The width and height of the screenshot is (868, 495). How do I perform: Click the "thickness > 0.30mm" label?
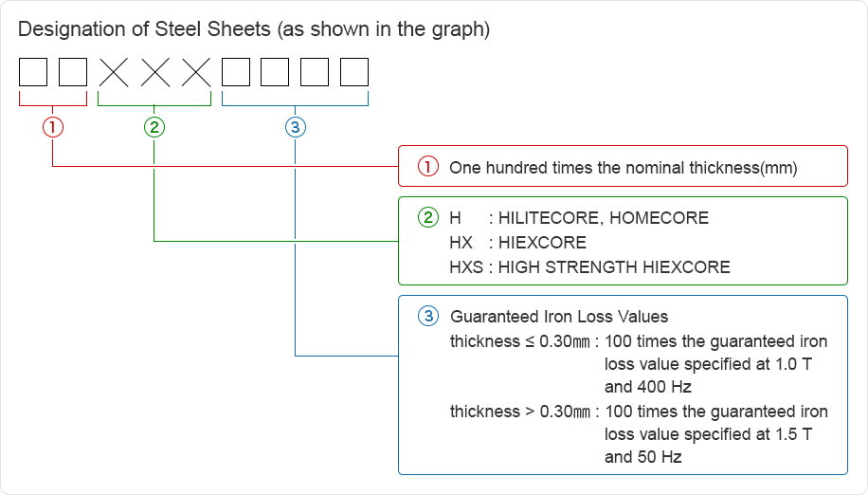(x=523, y=412)
